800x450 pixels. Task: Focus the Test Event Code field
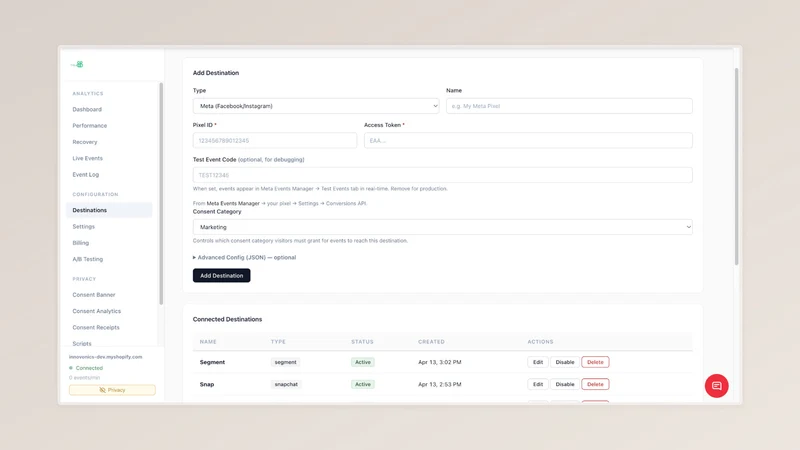(442, 175)
